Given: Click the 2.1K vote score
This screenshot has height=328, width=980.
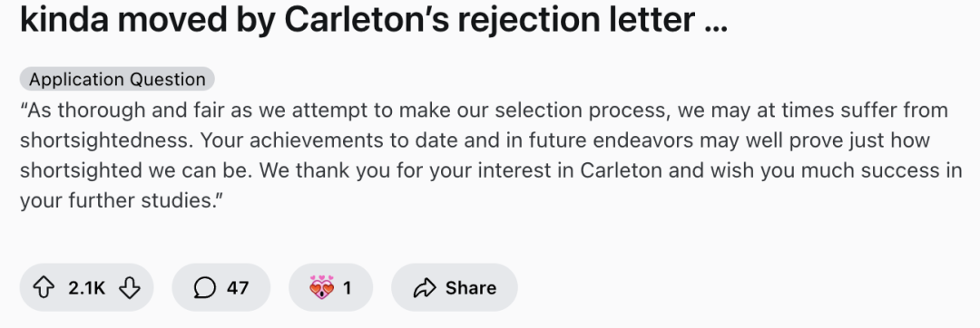Looking at the screenshot, I should pos(87,287).
